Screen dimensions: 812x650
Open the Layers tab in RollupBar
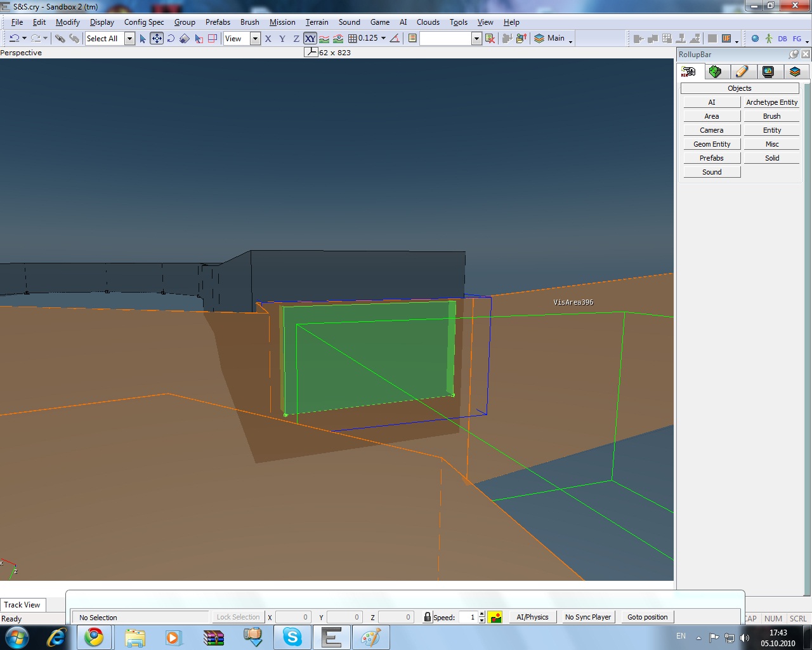click(x=795, y=72)
